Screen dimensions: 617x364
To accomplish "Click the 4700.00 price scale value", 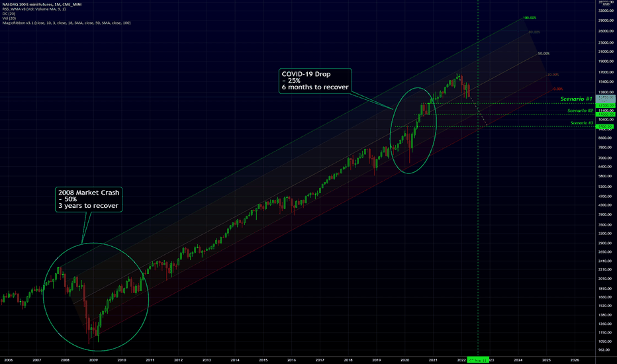I will (605, 196).
